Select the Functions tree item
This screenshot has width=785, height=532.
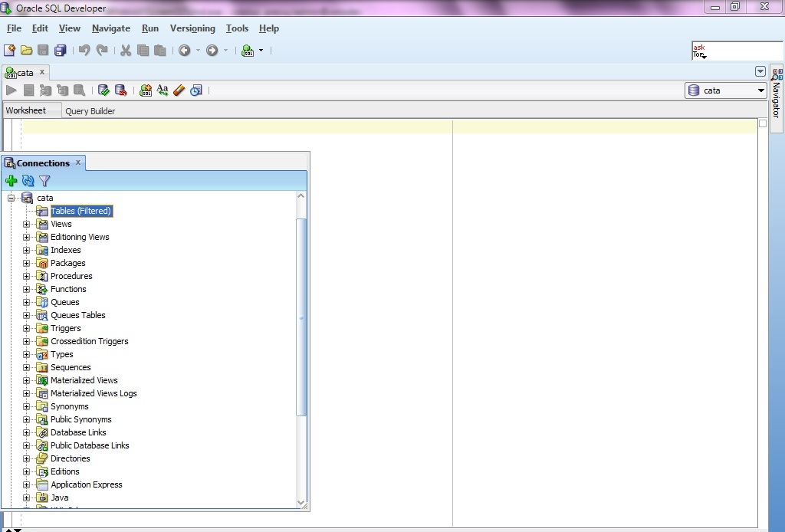click(68, 289)
